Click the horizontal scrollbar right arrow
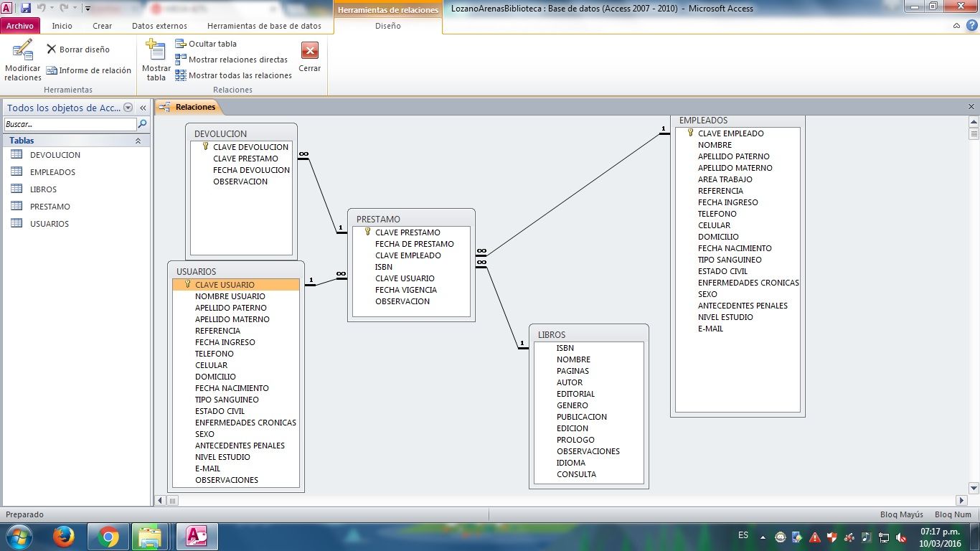 (961, 500)
